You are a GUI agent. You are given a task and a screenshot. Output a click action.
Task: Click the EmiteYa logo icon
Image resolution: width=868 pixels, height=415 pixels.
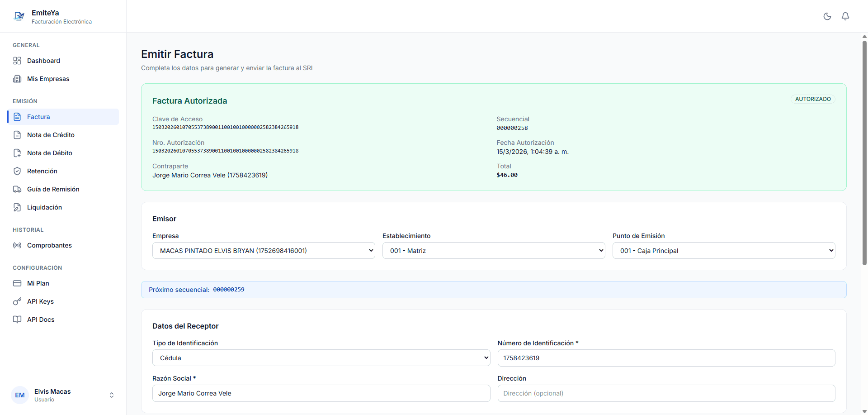19,17
